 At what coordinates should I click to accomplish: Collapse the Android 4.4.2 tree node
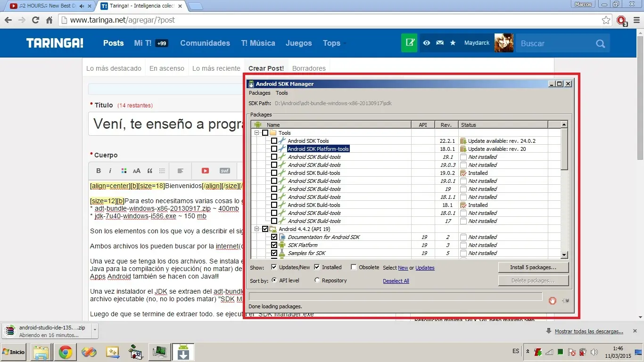pyautogui.click(x=257, y=229)
